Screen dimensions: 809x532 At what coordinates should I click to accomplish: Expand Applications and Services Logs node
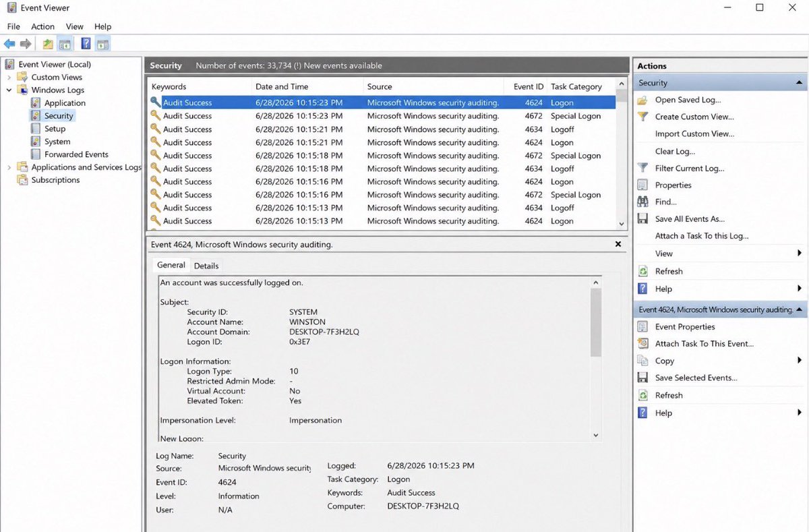pos(9,167)
